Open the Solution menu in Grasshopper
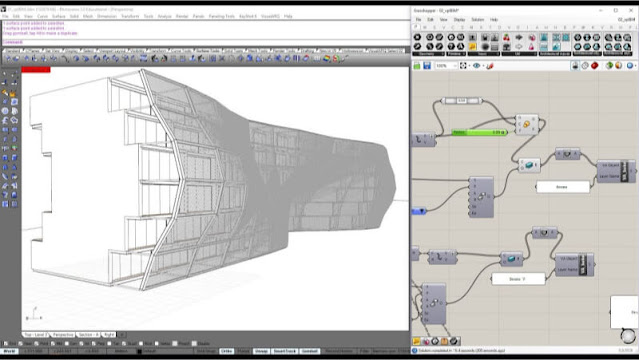Image resolution: width=639 pixels, height=360 pixels. (477, 20)
